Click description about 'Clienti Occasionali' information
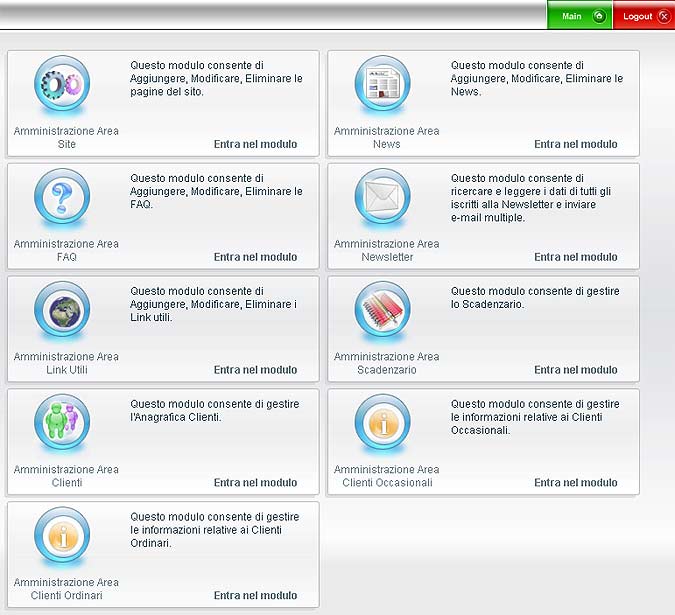 pos(535,417)
